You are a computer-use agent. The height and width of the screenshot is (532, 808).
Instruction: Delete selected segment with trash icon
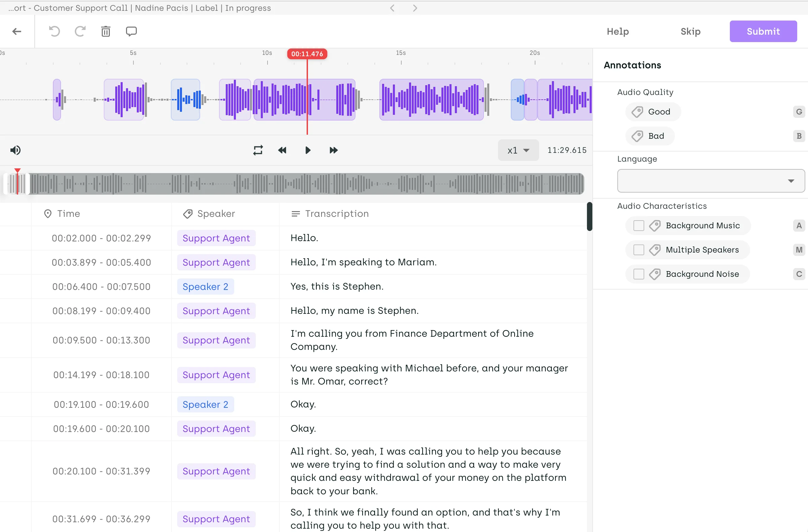coord(105,32)
